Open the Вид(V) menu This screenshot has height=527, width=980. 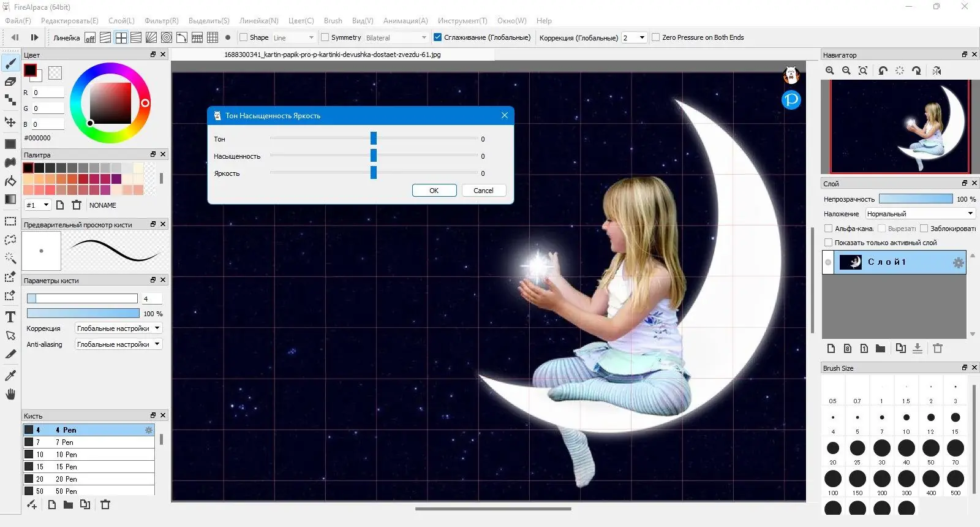click(363, 21)
